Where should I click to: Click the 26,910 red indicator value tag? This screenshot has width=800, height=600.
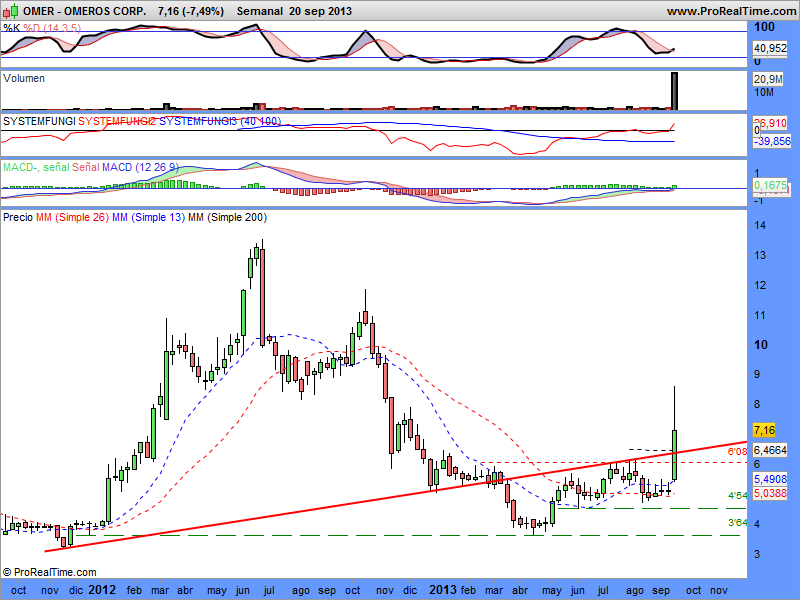pos(770,122)
